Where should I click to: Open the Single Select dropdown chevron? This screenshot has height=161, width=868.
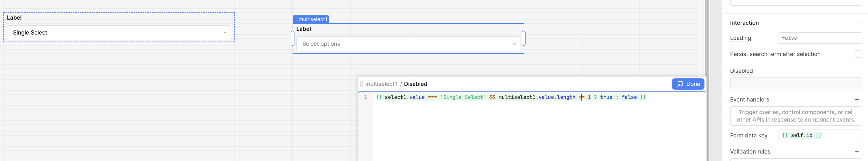pyautogui.click(x=225, y=33)
